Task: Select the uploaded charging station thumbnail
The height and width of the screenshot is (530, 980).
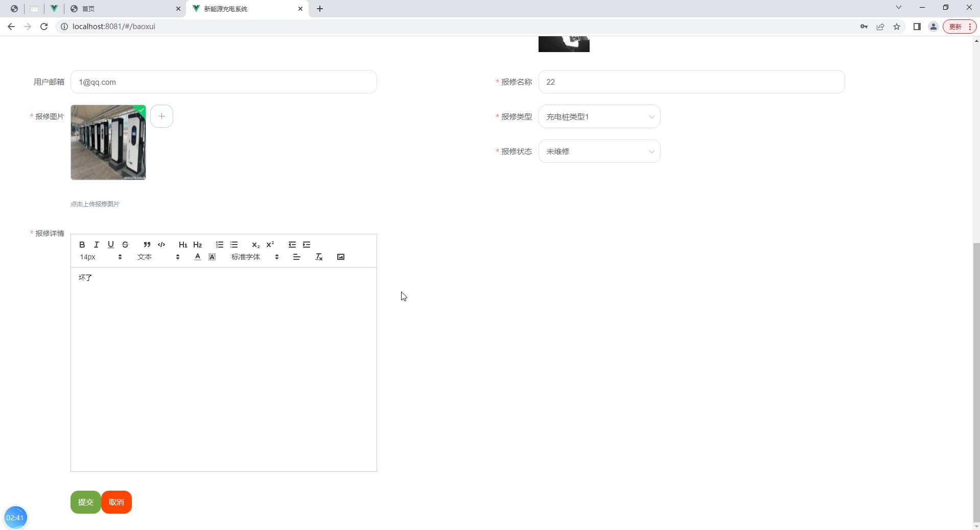Action: click(x=108, y=142)
